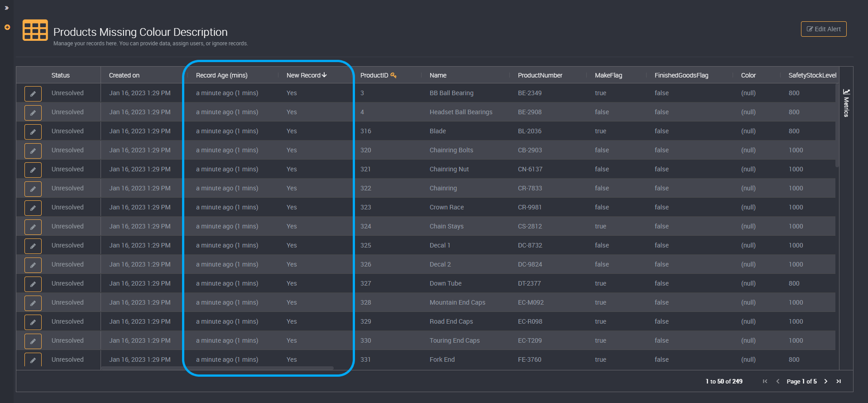Click the (null) Color cell for Blade
This screenshot has width=868, height=403.
tap(748, 131)
